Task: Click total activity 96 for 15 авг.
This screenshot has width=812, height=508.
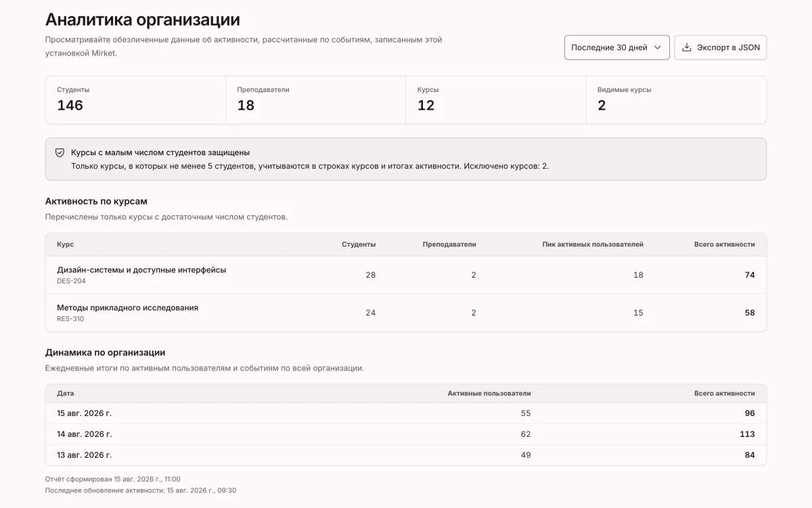Action: pos(750,413)
